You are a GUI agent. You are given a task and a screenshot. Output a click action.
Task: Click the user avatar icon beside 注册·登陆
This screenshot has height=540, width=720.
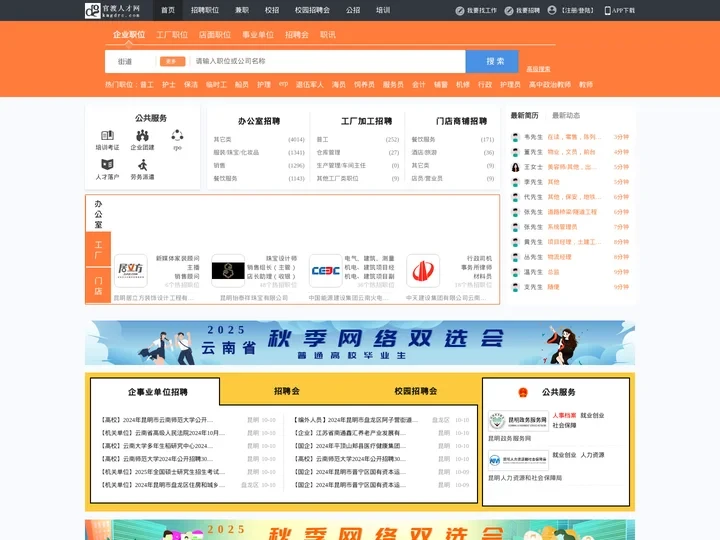pyautogui.click(x=552, y=10)
